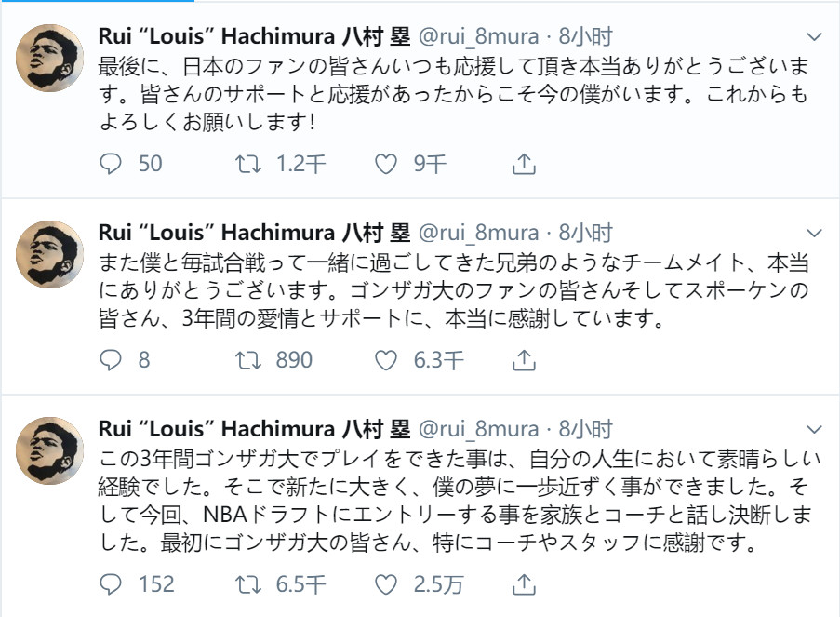The width and height of the screenshot is (840, 617).
Task: Open the share icon on the top tweet
Action: tap(523, 165)
